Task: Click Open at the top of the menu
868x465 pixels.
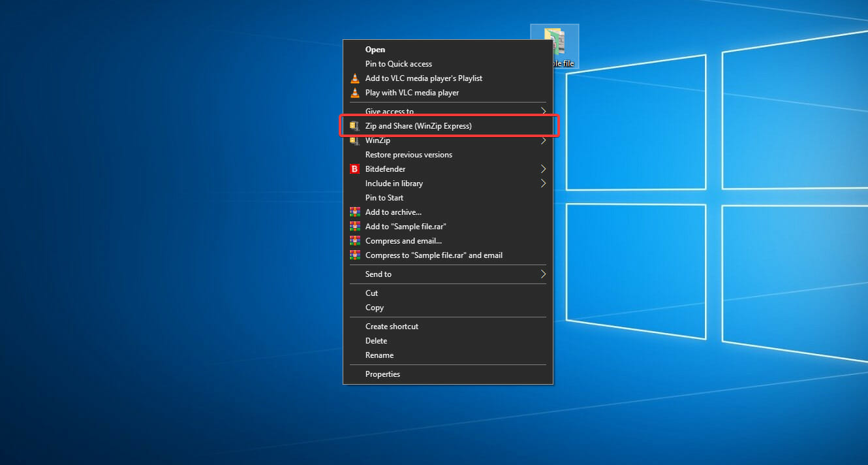Action: pos(375,49)
